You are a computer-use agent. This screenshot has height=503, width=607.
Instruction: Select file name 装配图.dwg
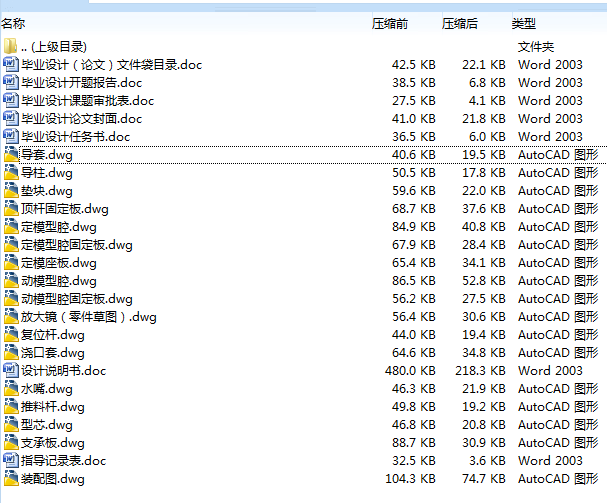pyautogui.click(x=53, y=479)
